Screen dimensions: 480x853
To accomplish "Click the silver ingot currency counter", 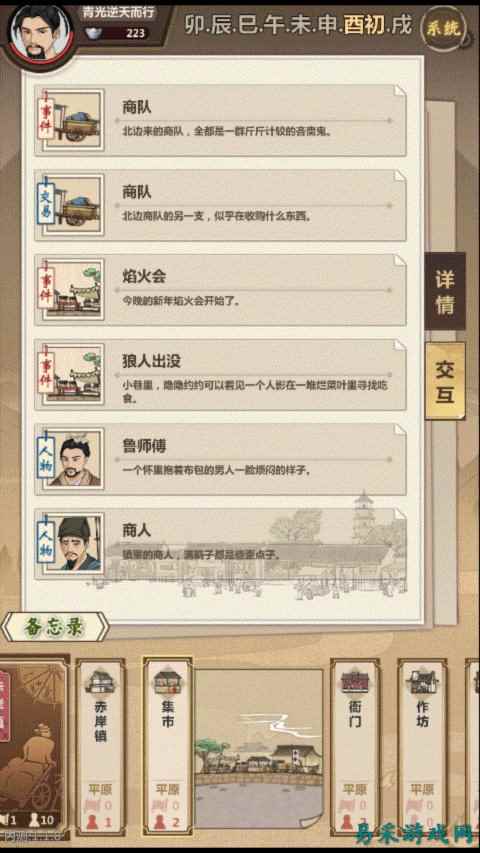I will [x=117, y=33].
